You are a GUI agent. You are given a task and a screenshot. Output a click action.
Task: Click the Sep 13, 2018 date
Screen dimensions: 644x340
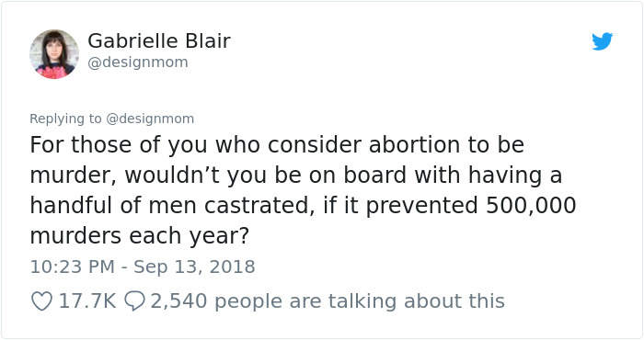coord(194,266)
